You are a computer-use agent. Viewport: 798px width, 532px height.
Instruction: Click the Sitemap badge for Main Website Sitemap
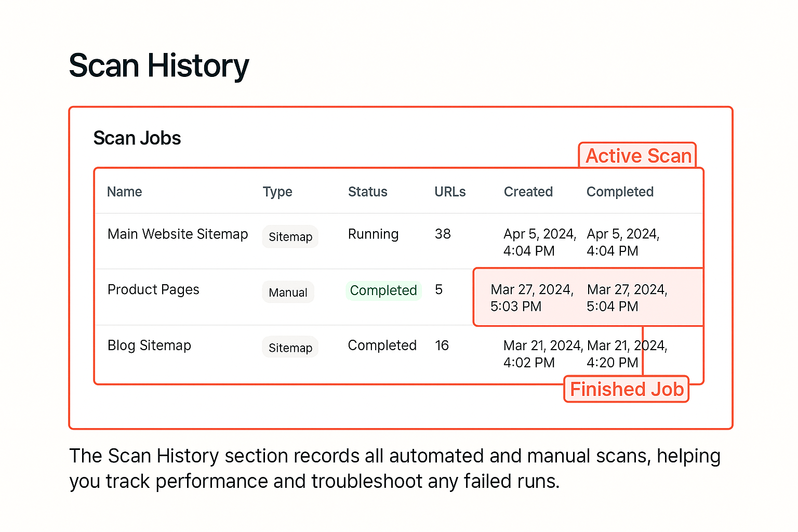click(x=290, y=237)
